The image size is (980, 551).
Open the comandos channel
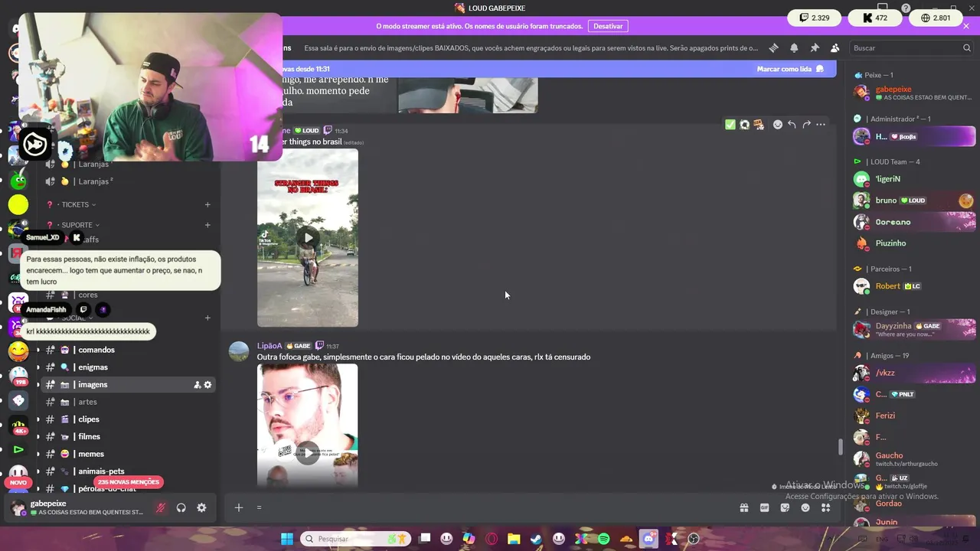(129, 350)
